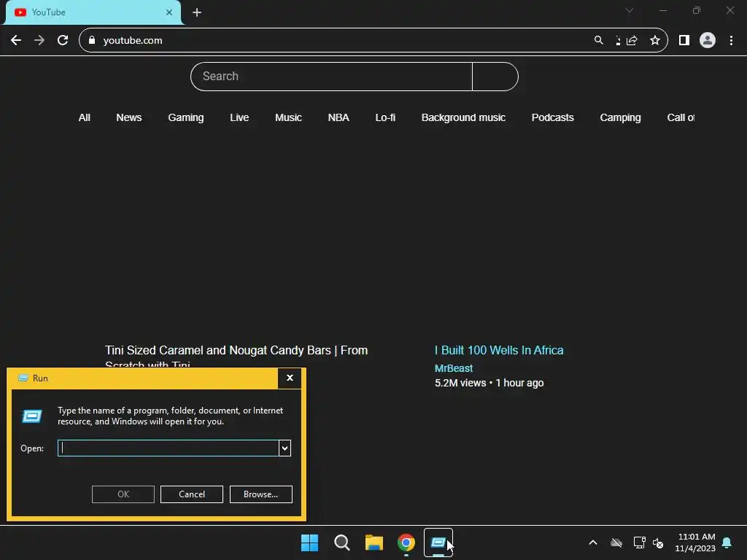Open the network tray icon

click(639, 542)
